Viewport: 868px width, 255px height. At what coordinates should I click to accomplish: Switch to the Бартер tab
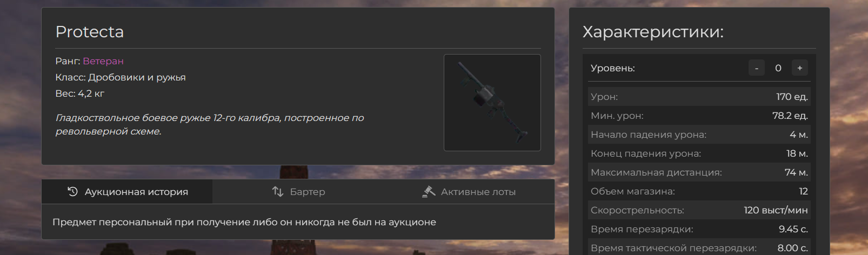click(298, 192)
